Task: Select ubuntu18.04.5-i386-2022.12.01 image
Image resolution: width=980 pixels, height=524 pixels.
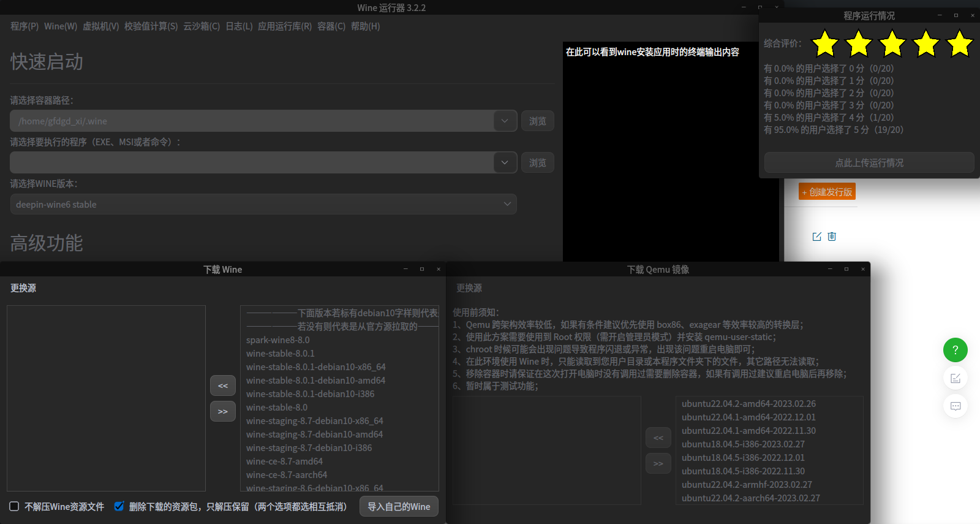Action: (743, 458)
